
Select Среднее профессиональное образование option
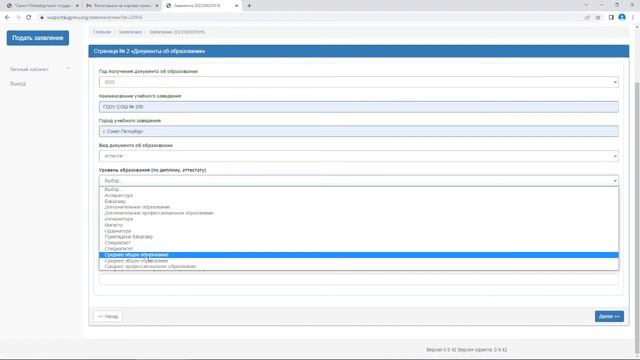(359, 267)
